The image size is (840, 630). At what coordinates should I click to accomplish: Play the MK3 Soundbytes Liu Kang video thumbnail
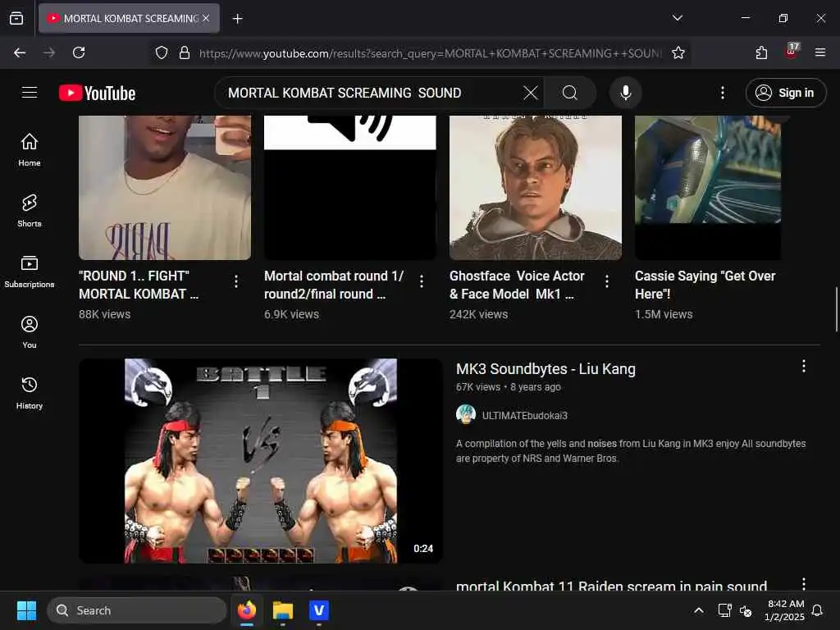tap(261, 461)
